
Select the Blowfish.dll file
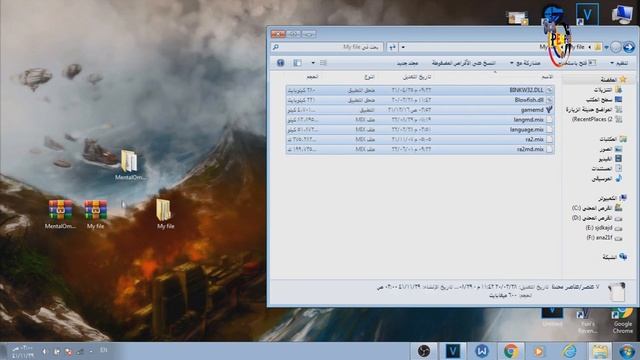(420, 100)
